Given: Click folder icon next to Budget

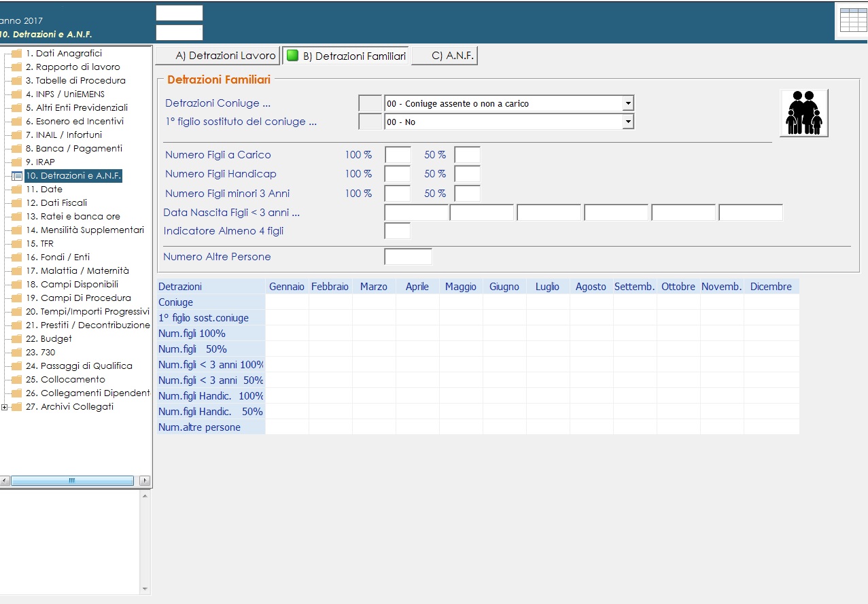Looking at the screenshot, I should click(16, 339).
